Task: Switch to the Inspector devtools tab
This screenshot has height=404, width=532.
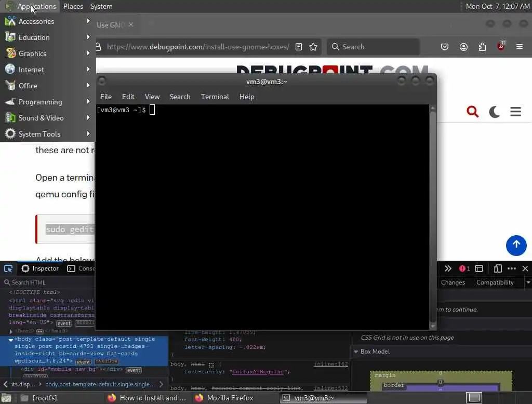Action: pyautogui.click(x=41, y=268)
